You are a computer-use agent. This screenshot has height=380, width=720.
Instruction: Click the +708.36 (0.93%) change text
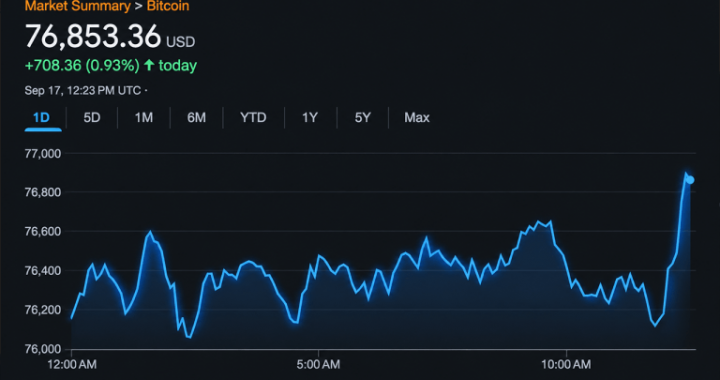pos(82,66)
